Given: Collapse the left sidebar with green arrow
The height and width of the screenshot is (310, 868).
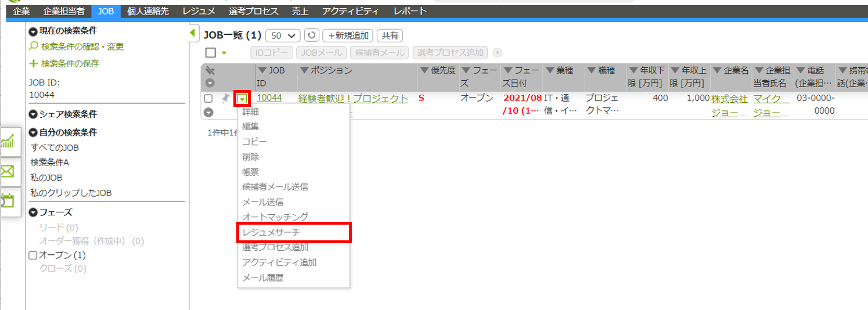Looking at the screenshot, I should [x=193, y=34].
